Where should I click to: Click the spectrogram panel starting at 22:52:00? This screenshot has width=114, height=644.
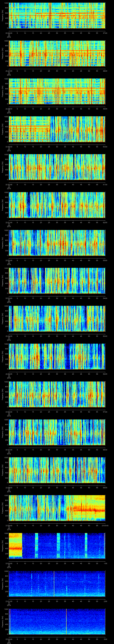57,243
